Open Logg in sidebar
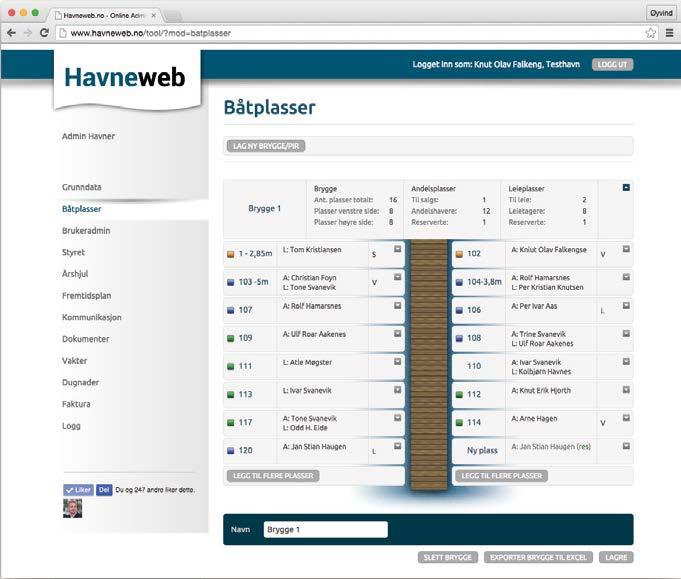 point(71,426)
